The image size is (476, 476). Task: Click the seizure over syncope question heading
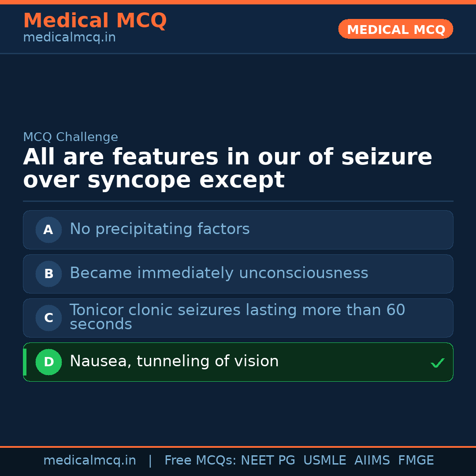(227, 169)
